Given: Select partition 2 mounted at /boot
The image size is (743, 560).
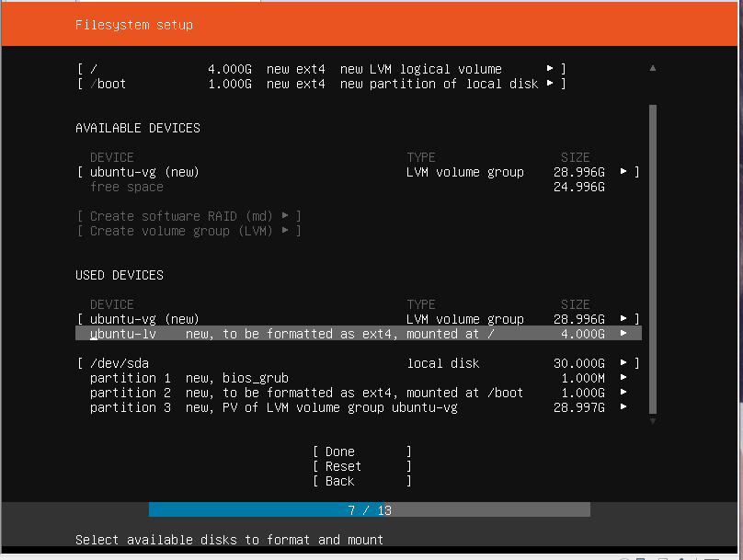Looking at the screenshot, I should [x=359, y=393].
